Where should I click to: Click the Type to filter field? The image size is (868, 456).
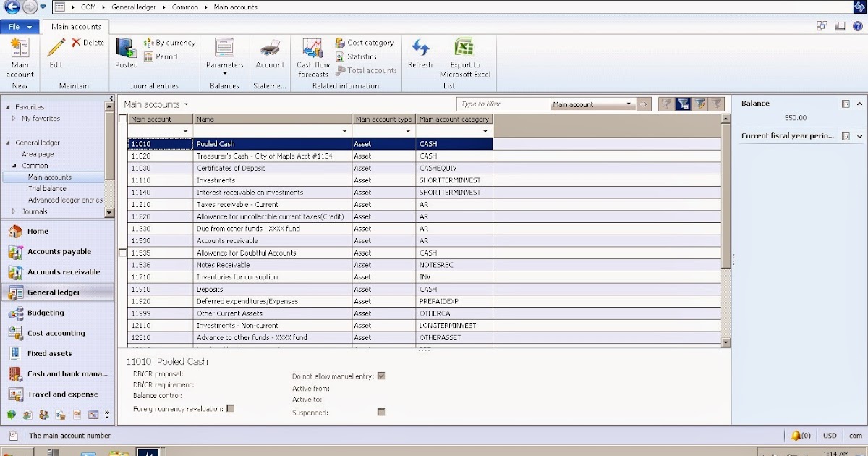pos(503,104)
